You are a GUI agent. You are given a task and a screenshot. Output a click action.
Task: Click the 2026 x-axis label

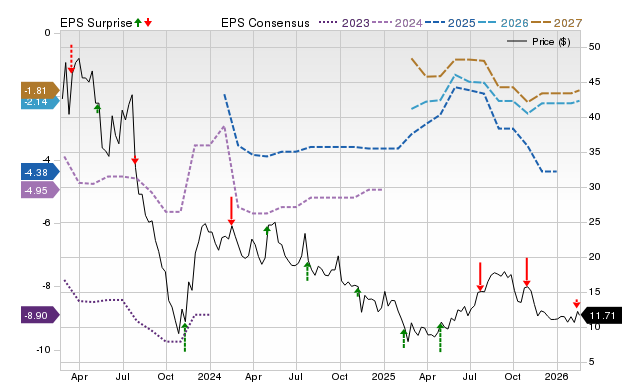pos(557,376)
